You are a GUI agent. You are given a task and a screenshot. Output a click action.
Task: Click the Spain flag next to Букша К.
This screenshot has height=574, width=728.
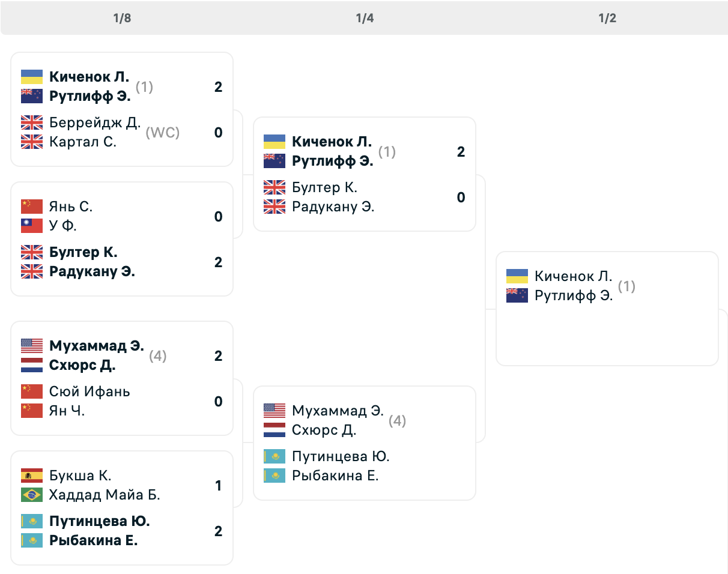tap(32, 476)
